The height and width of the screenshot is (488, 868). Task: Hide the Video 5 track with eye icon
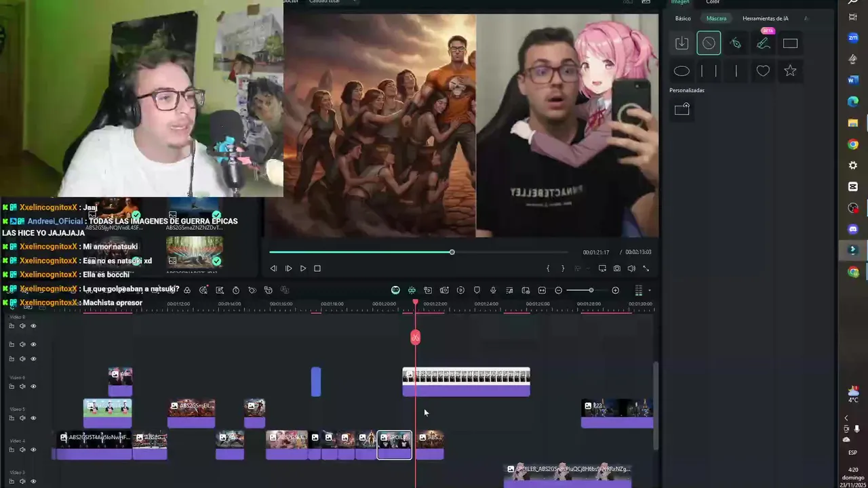33,418
